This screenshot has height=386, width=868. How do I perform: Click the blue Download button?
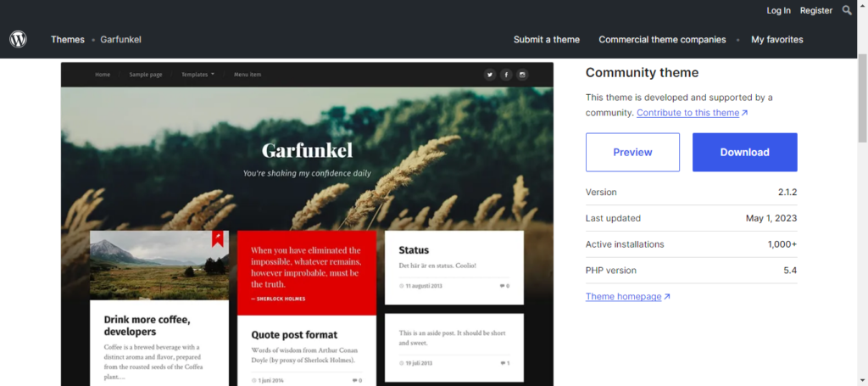pyautogui.click(x=744, y=153)
